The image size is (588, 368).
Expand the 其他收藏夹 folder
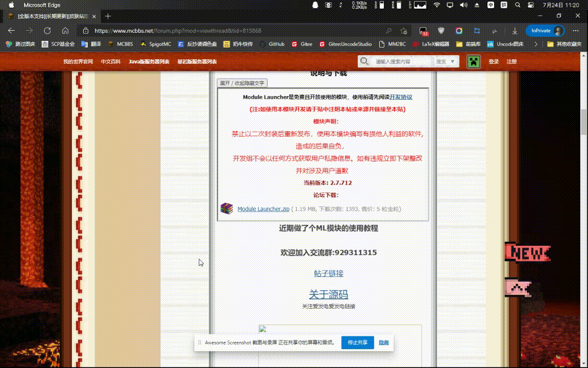pos(564,44)
